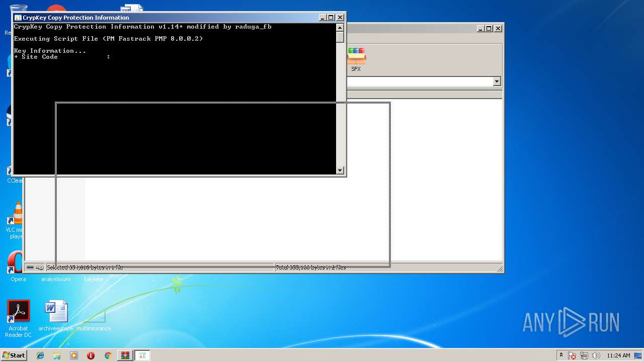Screen dimensions: 644x362
Task: Click the WinRAR window resize grip
Action: [x=500, y=269]
